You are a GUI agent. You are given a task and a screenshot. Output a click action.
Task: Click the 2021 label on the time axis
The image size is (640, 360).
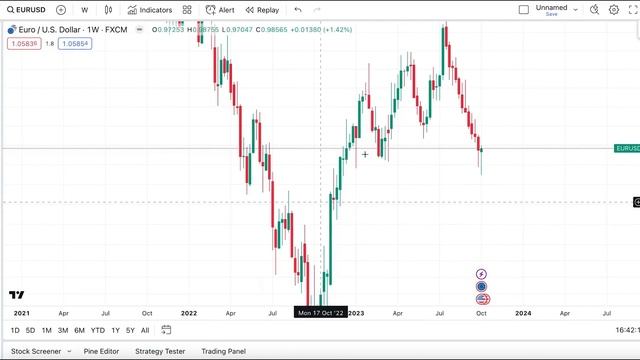22,313
